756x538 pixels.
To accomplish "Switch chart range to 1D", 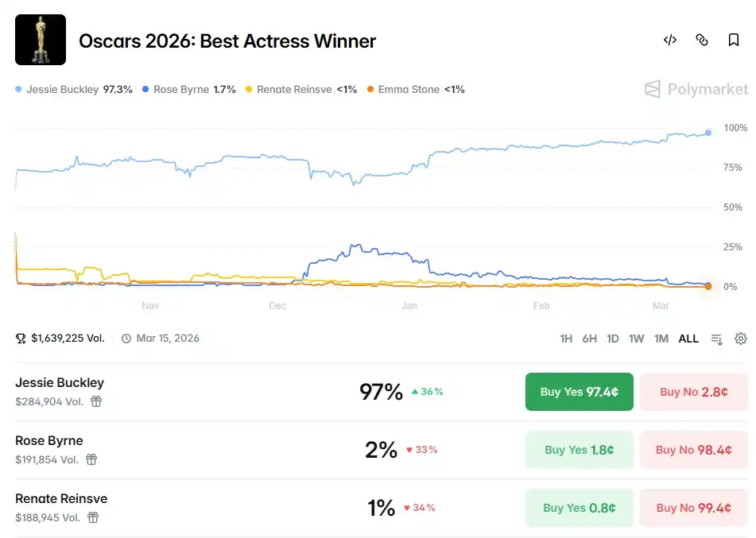I will 613,339.
